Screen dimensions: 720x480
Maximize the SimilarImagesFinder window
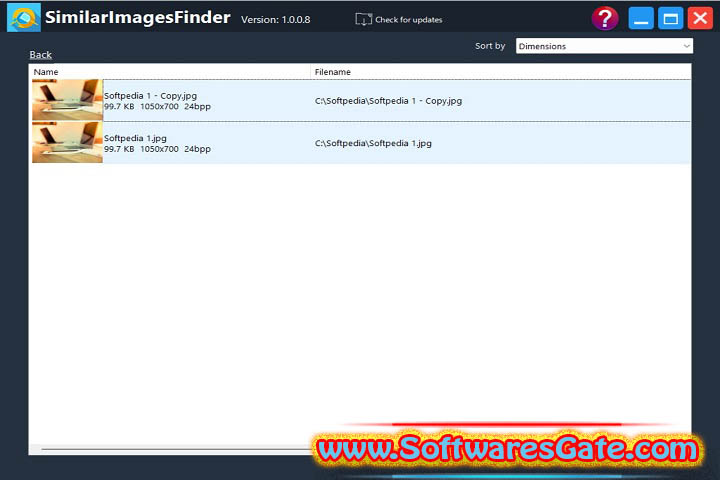pyautogui.click(x=670, y=18)
